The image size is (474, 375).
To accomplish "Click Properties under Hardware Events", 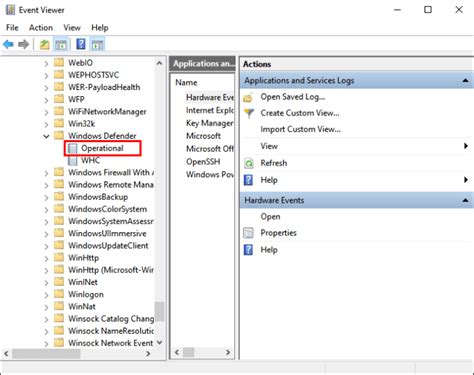I will coord(278,233).
